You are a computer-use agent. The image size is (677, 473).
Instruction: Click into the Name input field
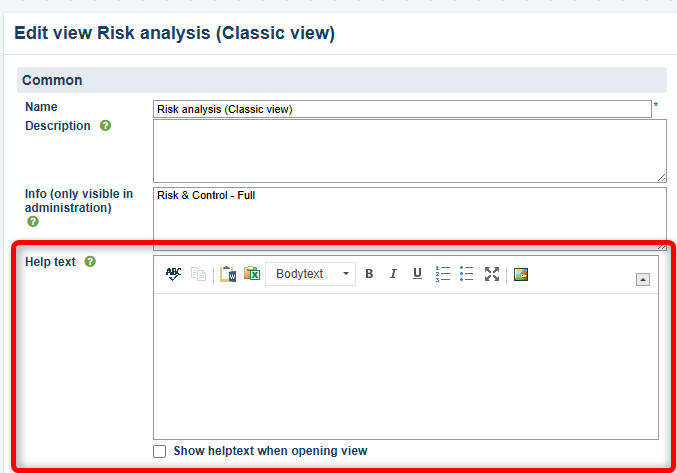point(401,109)
